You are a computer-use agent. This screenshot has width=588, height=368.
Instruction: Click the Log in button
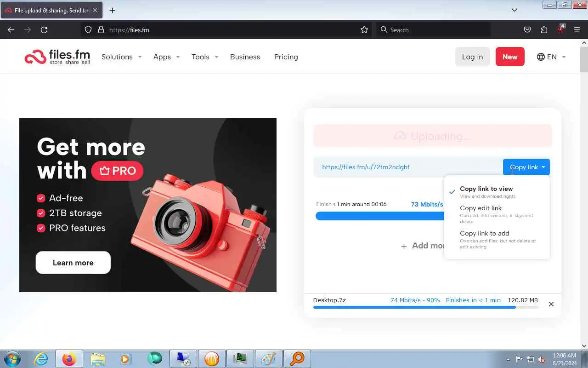pos(472,57)
